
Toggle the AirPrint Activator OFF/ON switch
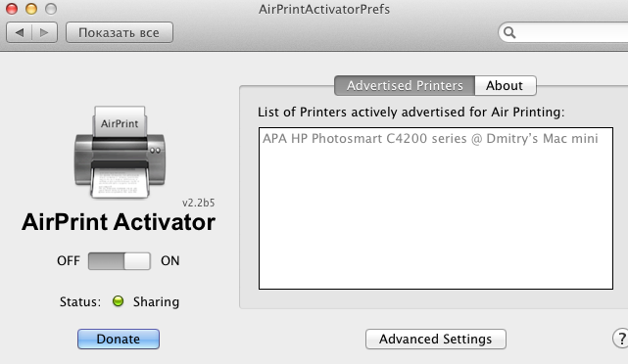point(120,261)
